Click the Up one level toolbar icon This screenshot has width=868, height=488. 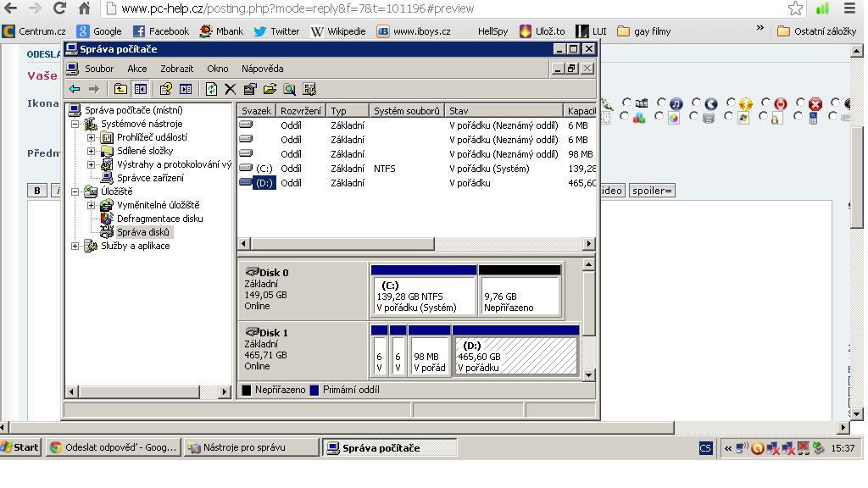click(x=120, y=89)
